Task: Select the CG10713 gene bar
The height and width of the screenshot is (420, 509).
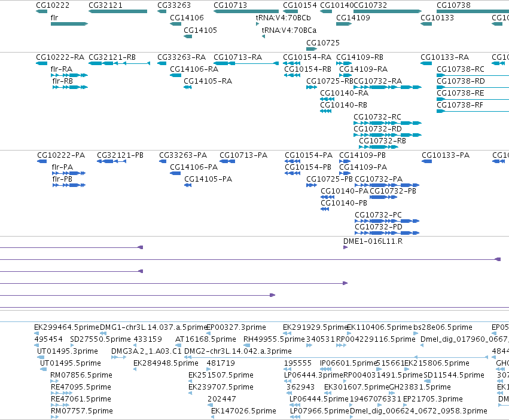Action: pos(246,11)
